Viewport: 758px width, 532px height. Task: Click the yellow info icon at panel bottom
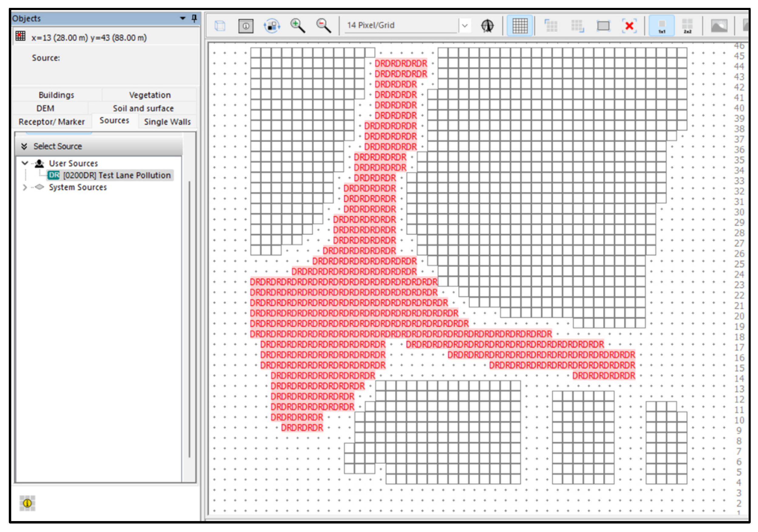click(27, 503)
